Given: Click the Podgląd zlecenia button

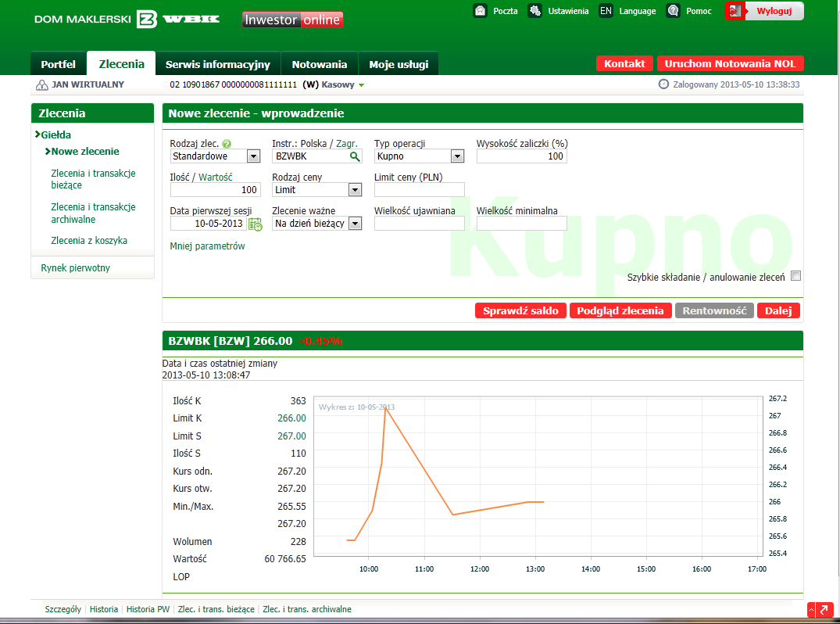Looking at the screenshot, I should pos(620,311).
